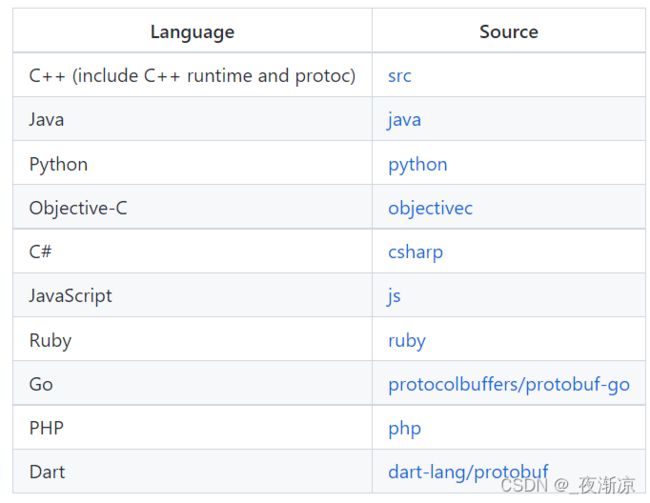Click the Objective-C language cell

click(192, 207)
